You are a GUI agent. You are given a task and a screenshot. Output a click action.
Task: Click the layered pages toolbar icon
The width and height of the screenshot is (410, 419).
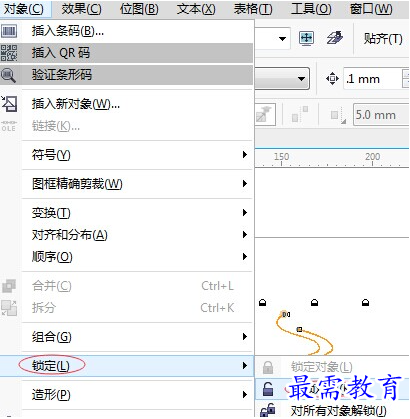click(x=335, y=38)
